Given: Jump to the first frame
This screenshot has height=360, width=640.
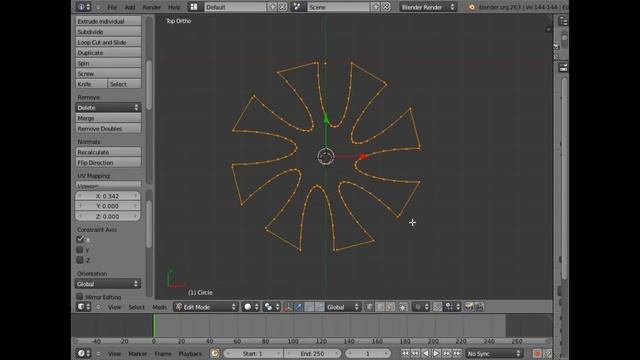Looking at the screenshot, I should (405, 353).
